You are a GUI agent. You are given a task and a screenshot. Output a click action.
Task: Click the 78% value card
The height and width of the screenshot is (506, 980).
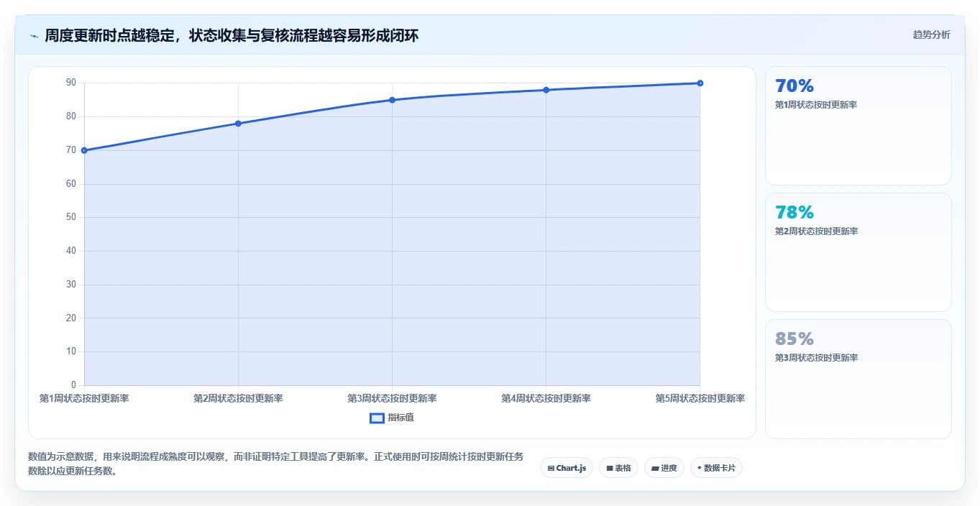point(858,252)
